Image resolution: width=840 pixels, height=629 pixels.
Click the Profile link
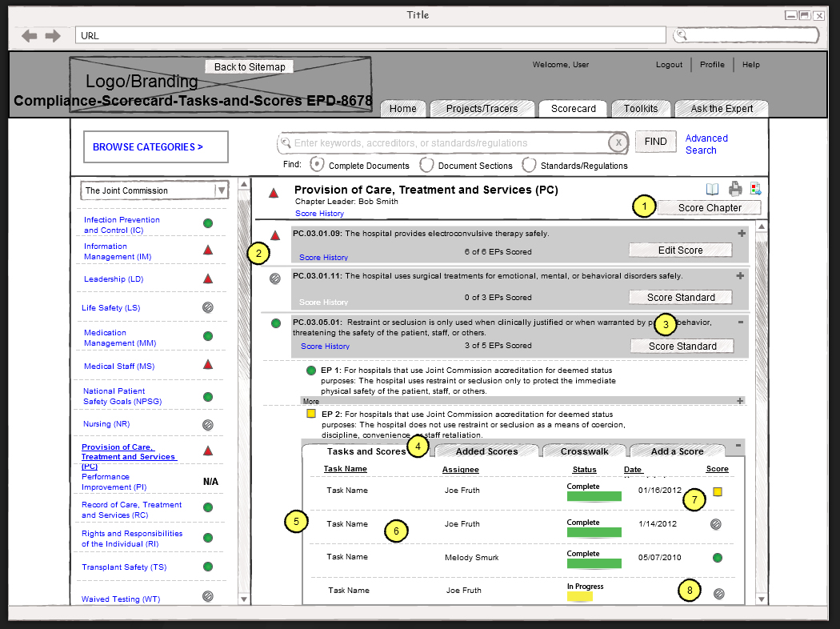[712, 64]
